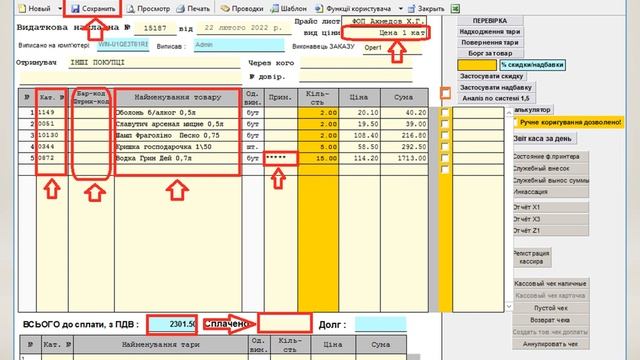Click the date field 22 лютого 2022 р.
The height and width of the screenshot is (360, 640).
coord(244,28)
